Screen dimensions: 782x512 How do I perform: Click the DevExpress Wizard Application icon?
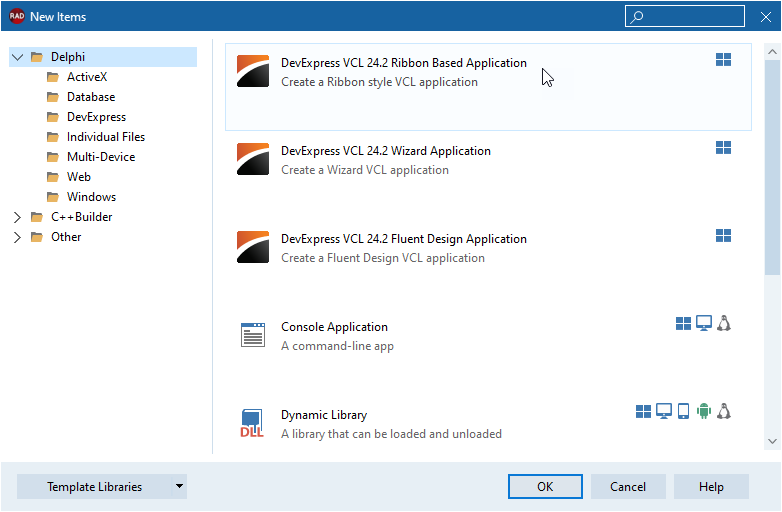pyautogui.click(x=253, y=160)
